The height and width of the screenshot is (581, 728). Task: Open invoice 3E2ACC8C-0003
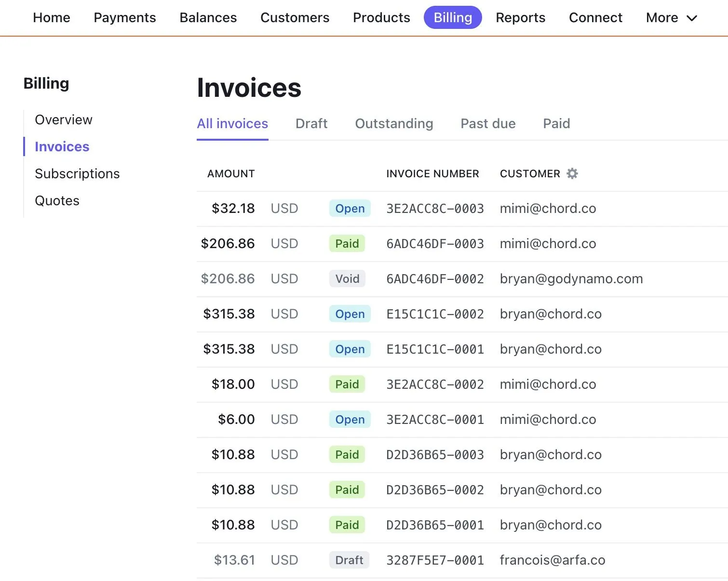click(435, 209)
